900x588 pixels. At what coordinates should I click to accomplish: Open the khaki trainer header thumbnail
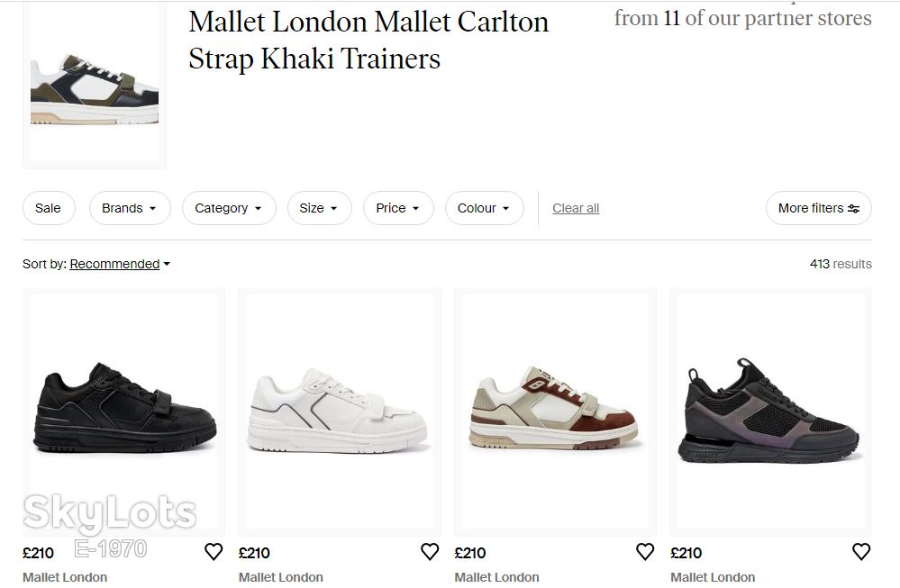point(94,85)
